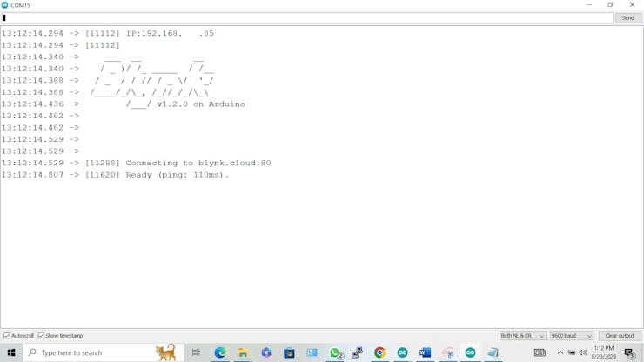The image size is (644, 362).
Task: Open the Windows Start menu
Action: (11, 352)
